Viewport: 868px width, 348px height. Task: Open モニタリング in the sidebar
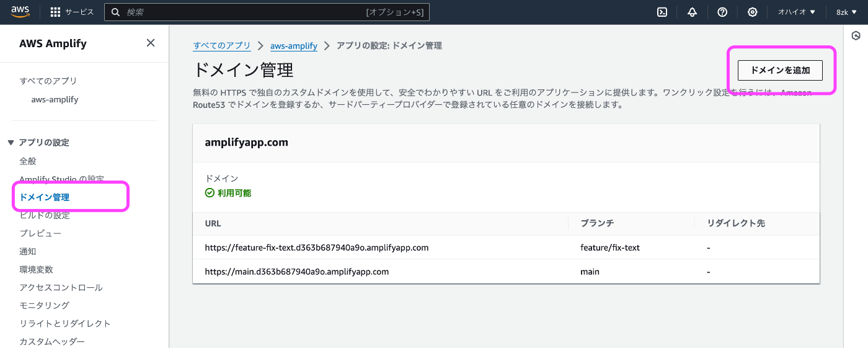44,305
